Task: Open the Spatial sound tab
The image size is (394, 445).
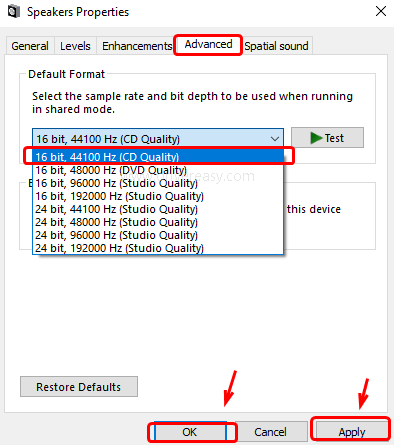Action: click(276, 46)
